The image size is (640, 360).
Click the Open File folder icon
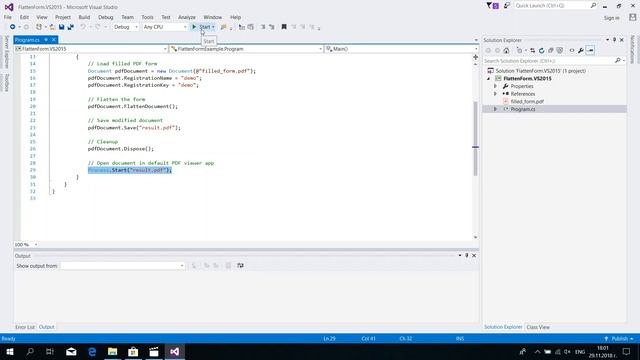point(52,27)
